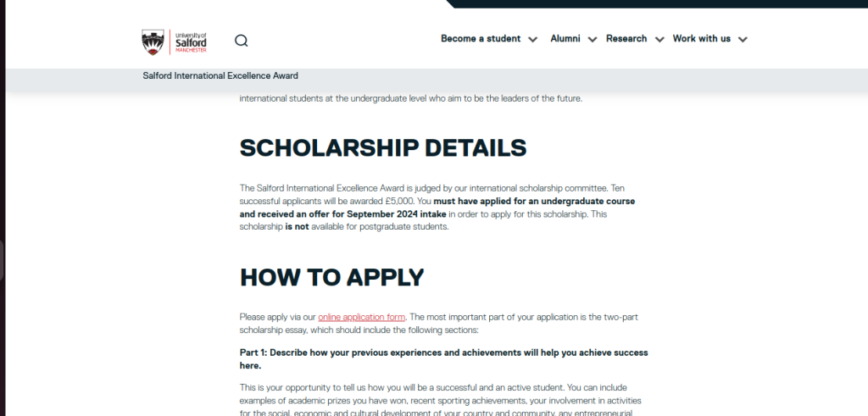Select the Research menu label

(x=626, y=39)
